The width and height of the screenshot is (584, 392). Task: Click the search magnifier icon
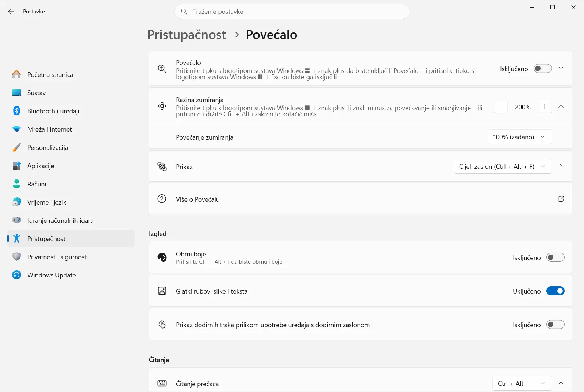coord(184,12)
